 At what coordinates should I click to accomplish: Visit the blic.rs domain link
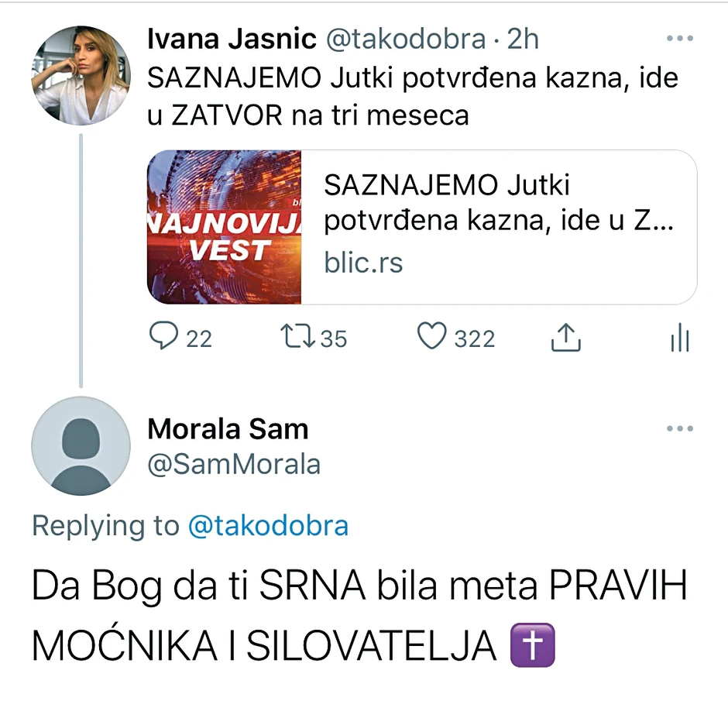(x=363, y=263)
